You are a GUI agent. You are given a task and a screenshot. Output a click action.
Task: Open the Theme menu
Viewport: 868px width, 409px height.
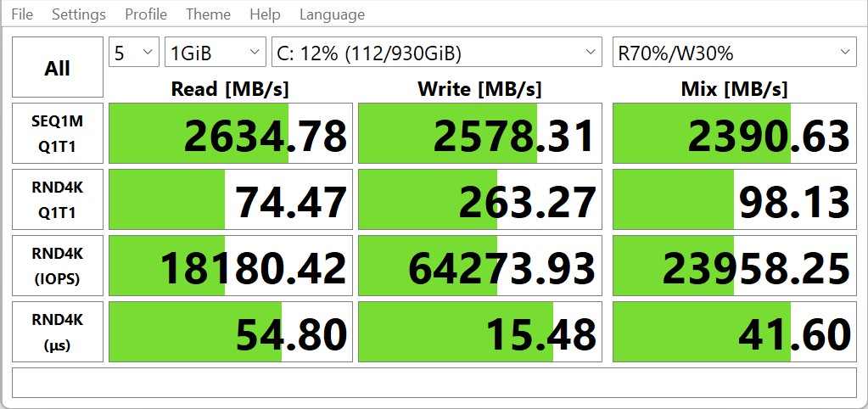[x=208, y=14]
